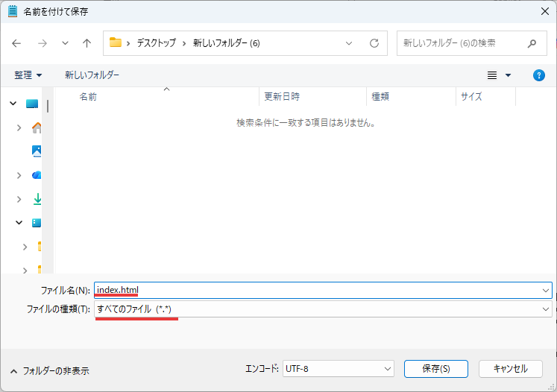Open the ファイルの種類 dropdown
This screenshot has height=392, width=557.
323,309
